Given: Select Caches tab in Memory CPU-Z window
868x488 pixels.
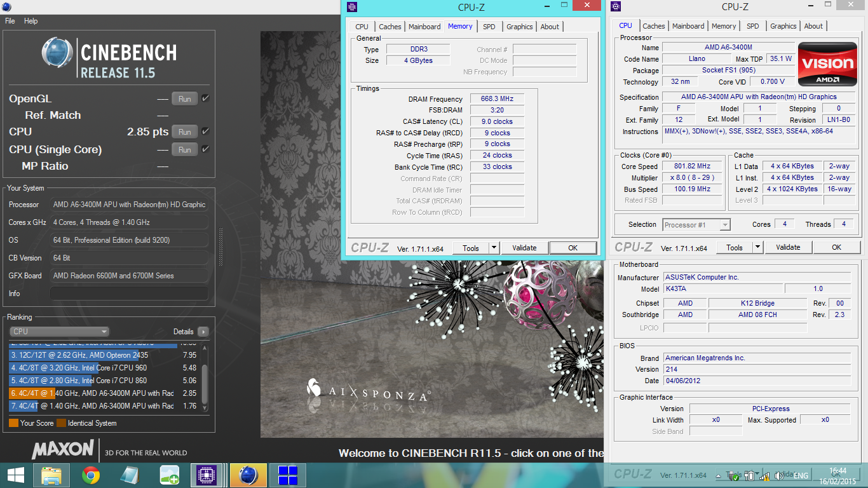Looking at the screenshot, I should coord(390,27).
